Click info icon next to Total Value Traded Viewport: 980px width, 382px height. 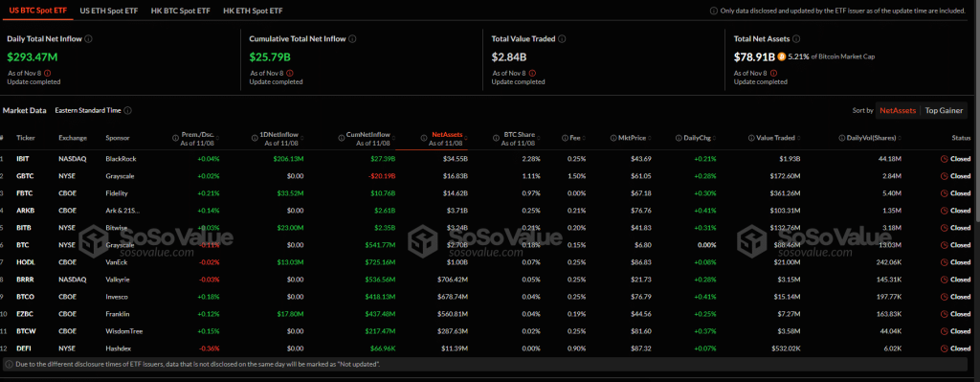[x=562, y=38]
